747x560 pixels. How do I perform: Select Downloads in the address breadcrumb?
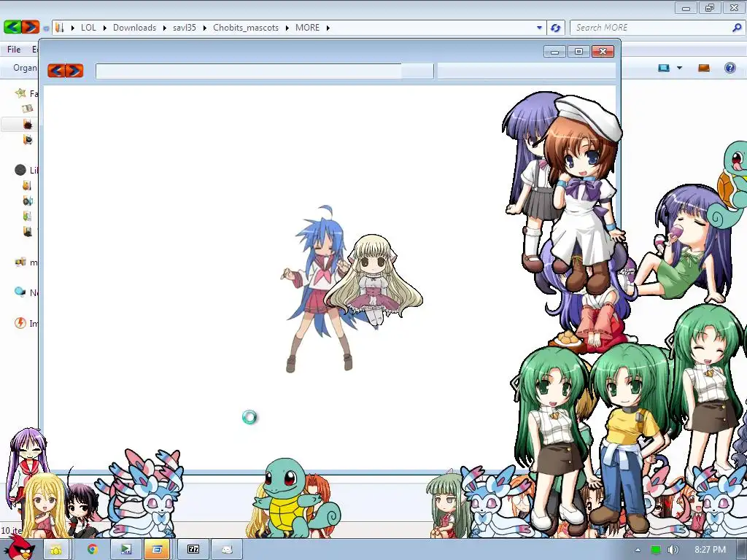coord(134,28)
